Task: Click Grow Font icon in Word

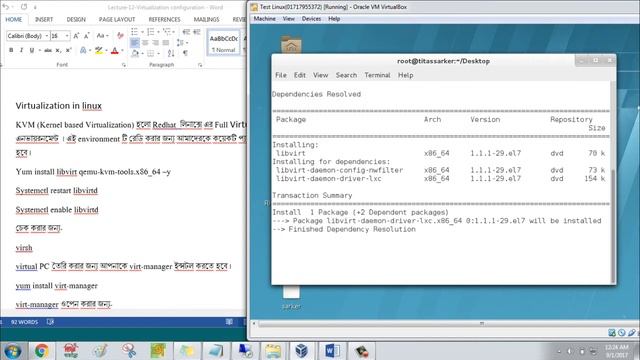Action: coord(76,36)
